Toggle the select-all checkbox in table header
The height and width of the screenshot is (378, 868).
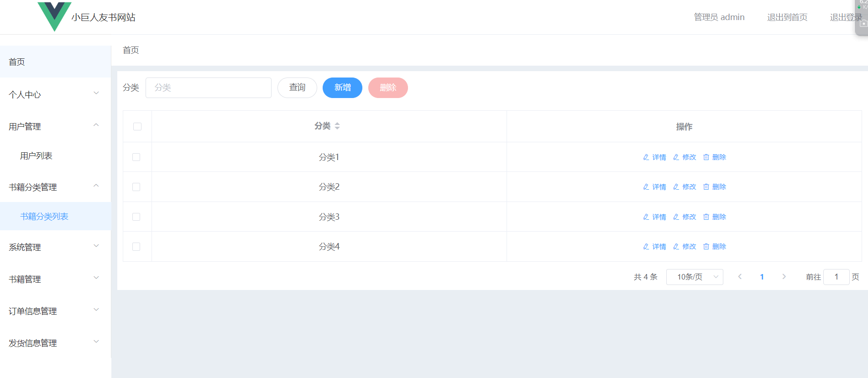click(137, 126)
